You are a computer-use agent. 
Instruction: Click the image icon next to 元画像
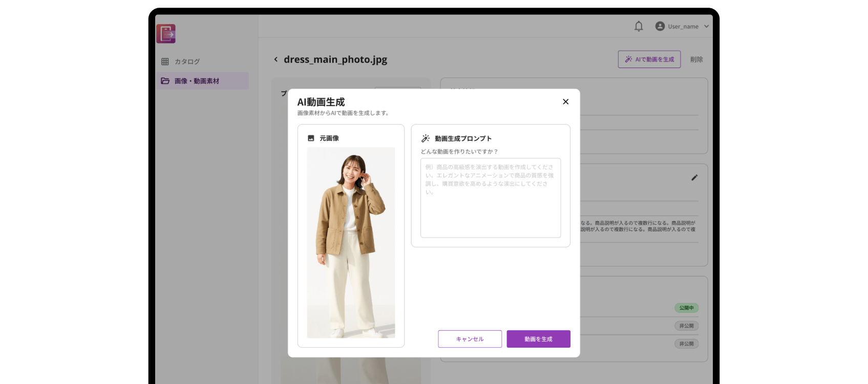(x=311, y=138)
